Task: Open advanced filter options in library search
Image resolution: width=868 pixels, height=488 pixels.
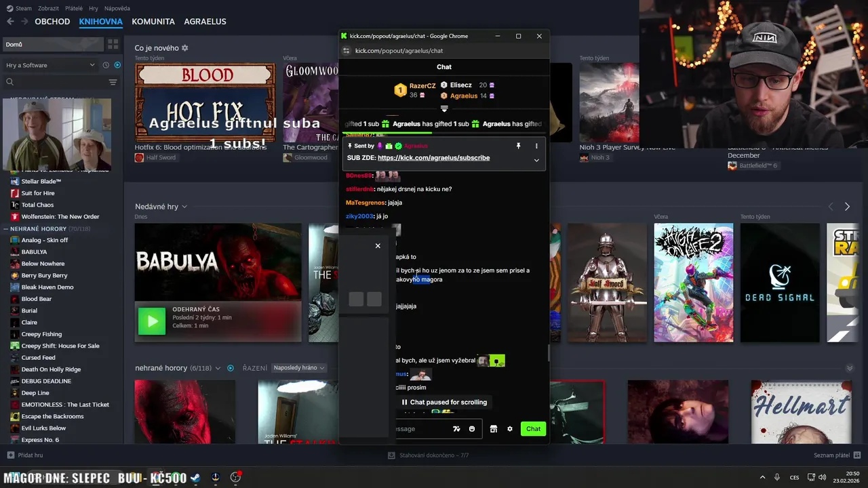Action: click(x=113, y=82)
